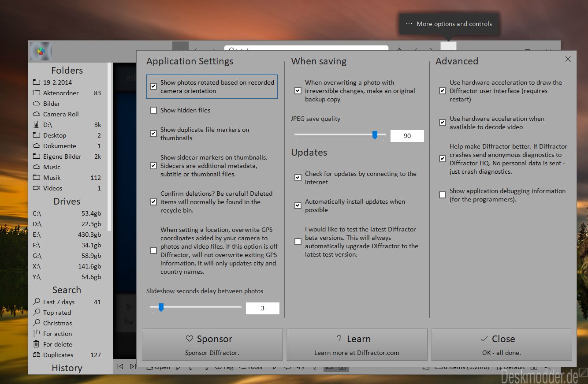Image resolution: width=588 pixels, height=384 pixels.
Task: Open the Videos folder
Action: click(x=67, y=188)
